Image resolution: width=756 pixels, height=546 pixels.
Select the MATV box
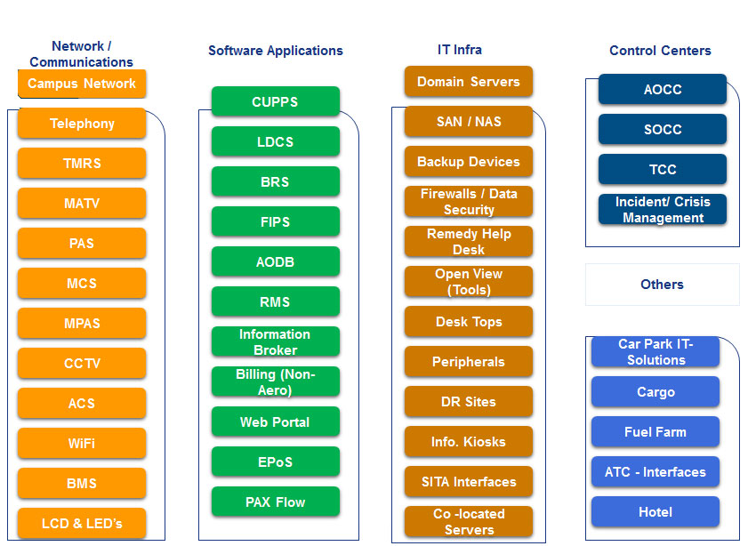(82, 204)
